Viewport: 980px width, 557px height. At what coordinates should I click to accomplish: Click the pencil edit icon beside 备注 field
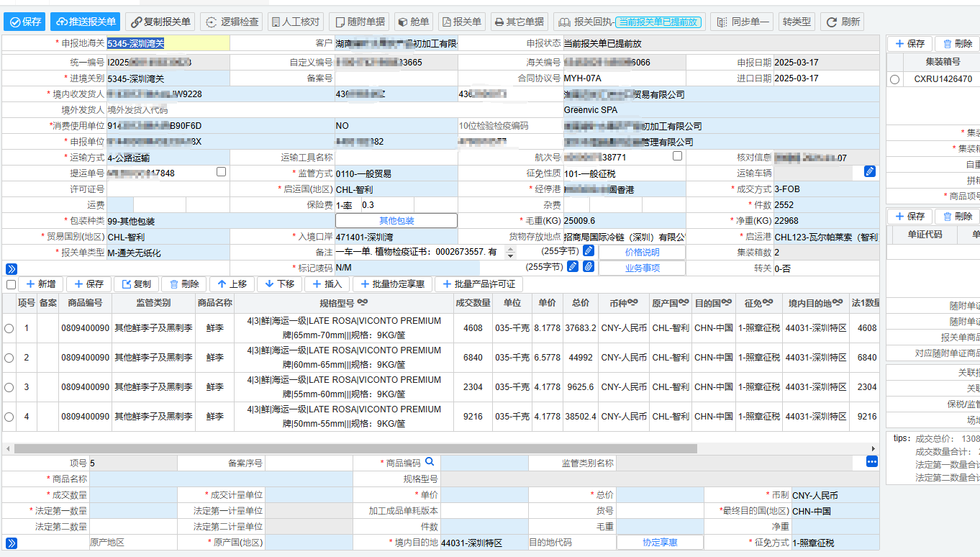tap(589, 250)
